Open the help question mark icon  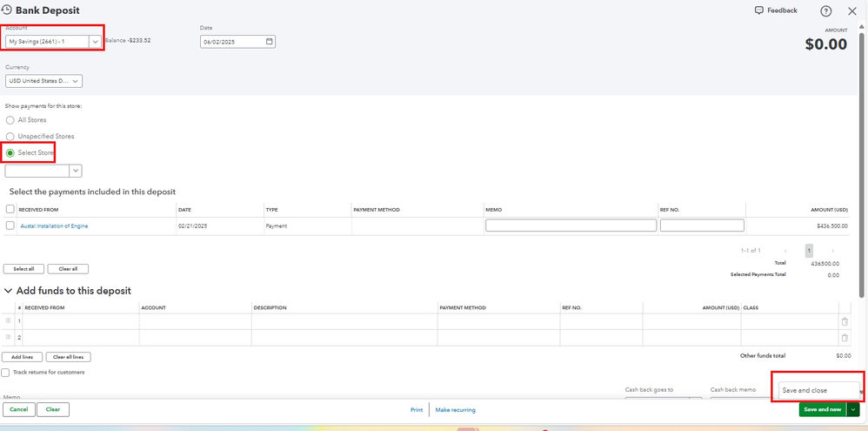click(x=826, y=11)
